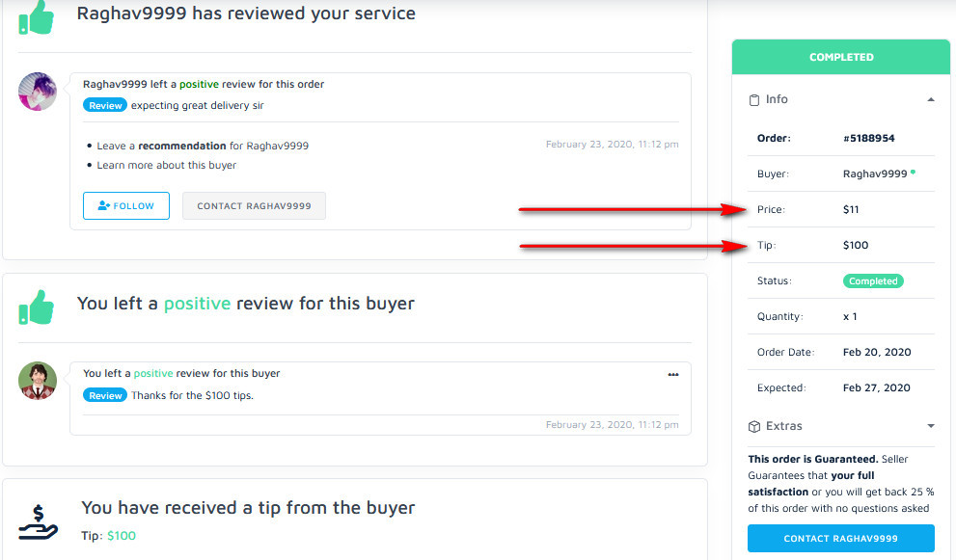Click the order number #5188954

click(868, 138)
